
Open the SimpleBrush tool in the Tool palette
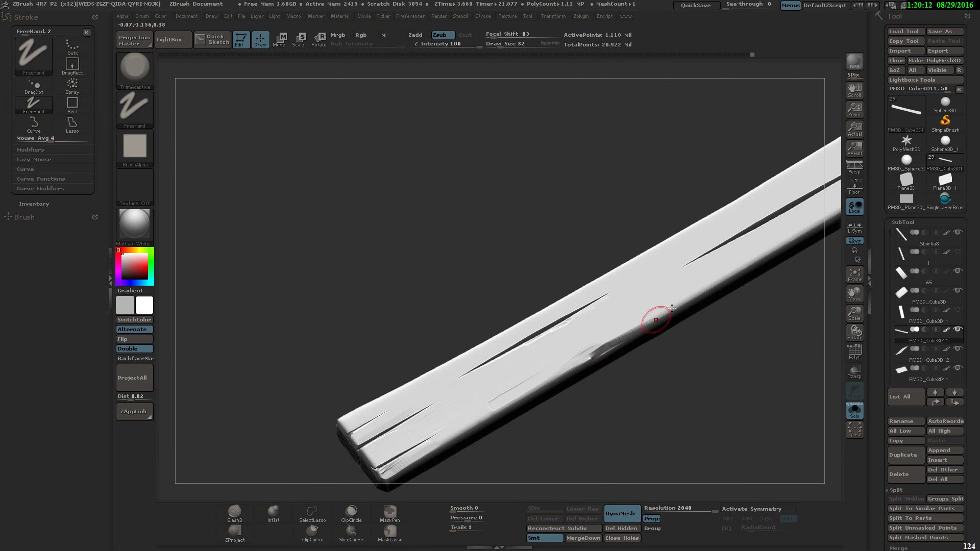coord(945,121)
